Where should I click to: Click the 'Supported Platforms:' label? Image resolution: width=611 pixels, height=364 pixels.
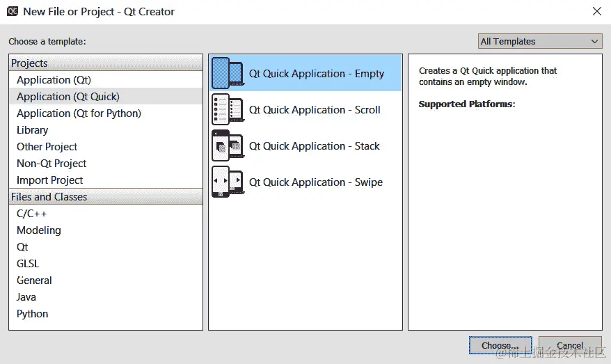(x=467, y=104)
